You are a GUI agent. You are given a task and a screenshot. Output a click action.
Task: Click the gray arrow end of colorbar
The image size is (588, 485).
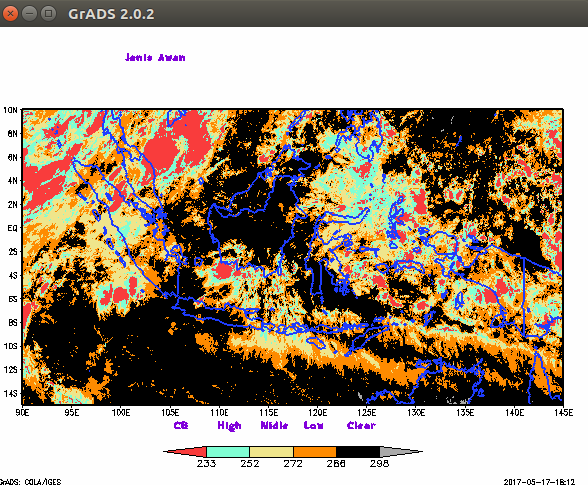point(401,452)
